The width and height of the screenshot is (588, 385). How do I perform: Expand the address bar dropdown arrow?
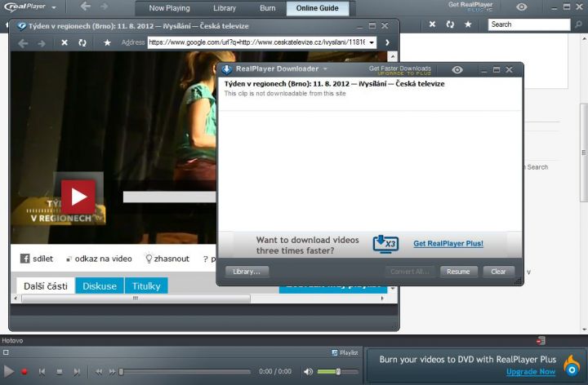click(372, 42)
